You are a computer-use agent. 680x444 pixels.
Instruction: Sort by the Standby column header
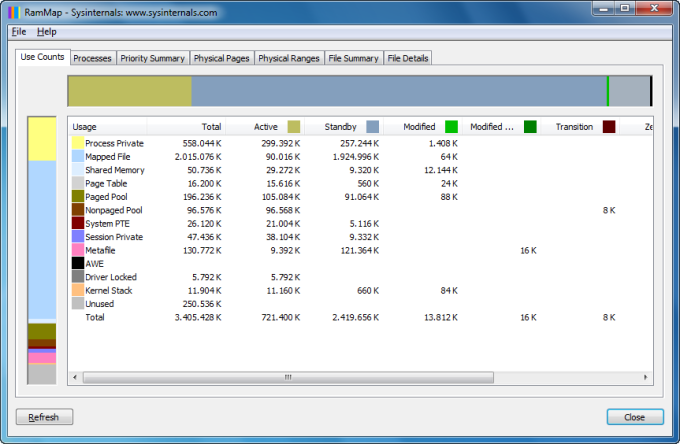pyautogui.click(x=344, y=127)
